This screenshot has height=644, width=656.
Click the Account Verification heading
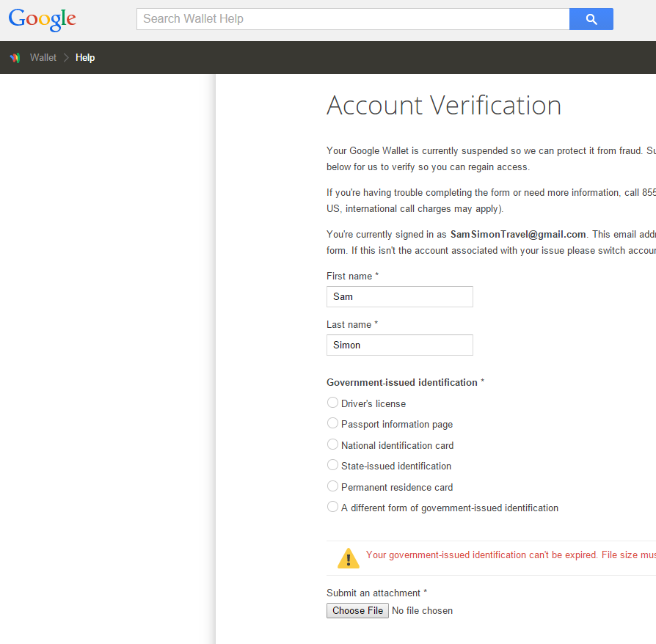coord(443,105)
